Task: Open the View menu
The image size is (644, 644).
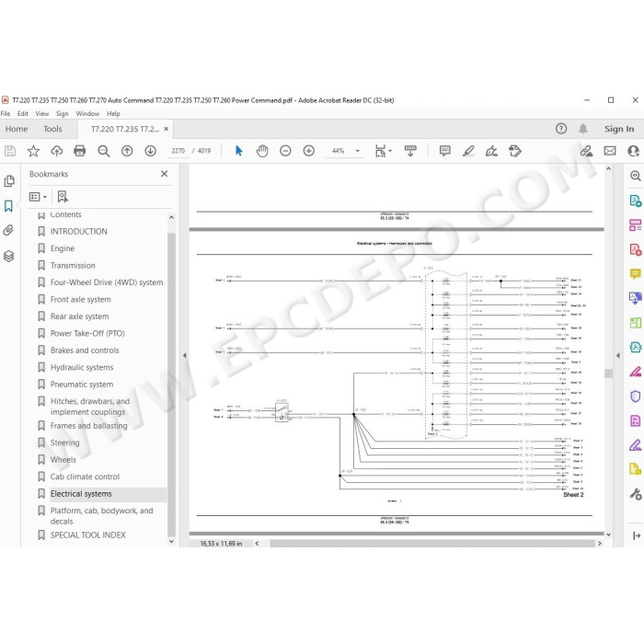Action: pyautogui.click(x=42, y=114)
